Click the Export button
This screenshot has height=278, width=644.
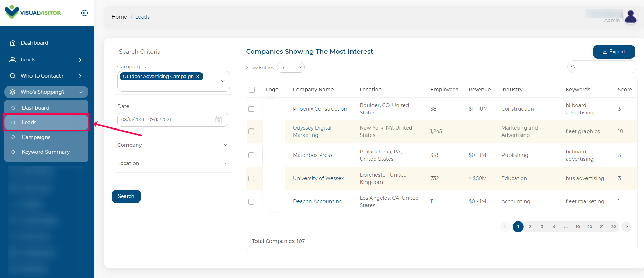coord(614,52)
